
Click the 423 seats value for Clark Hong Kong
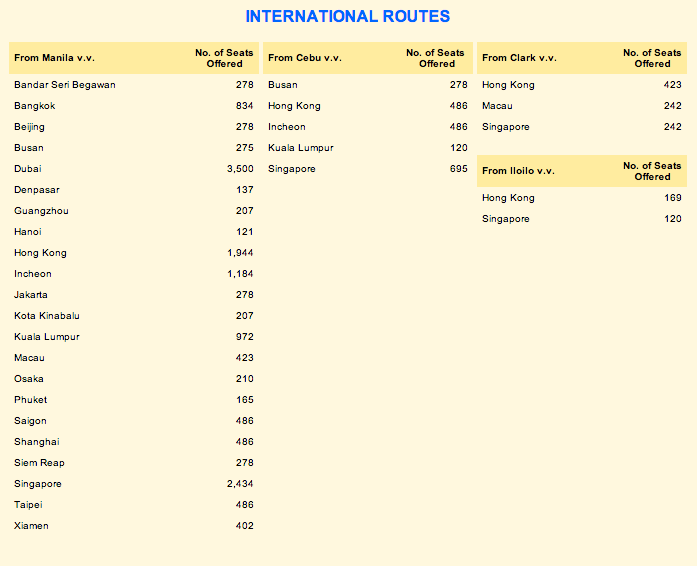[x=673, y=84]
